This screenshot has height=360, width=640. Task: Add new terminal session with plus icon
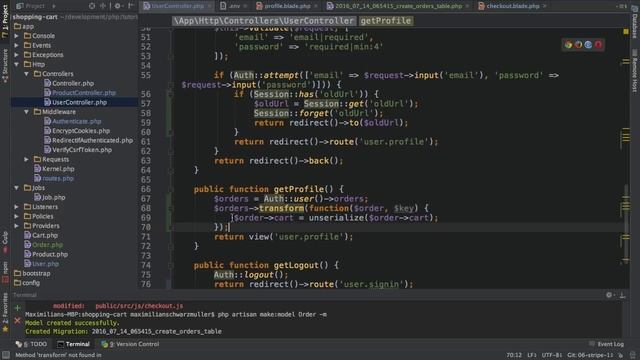pos(17,308)
